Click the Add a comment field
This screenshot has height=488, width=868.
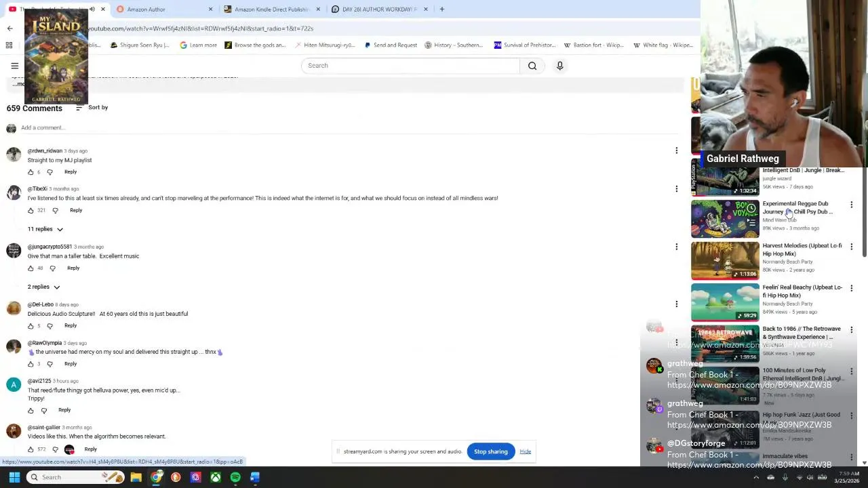coord(353,127)
